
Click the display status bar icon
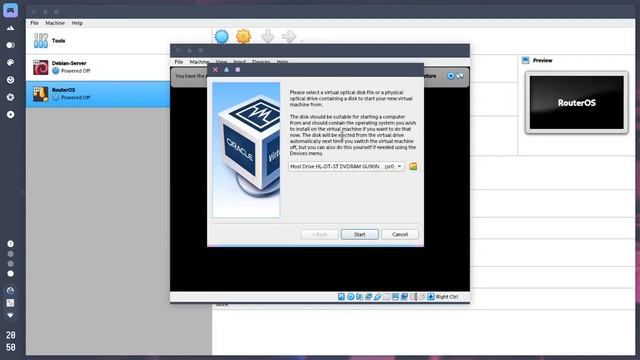(x=395, y=297)
